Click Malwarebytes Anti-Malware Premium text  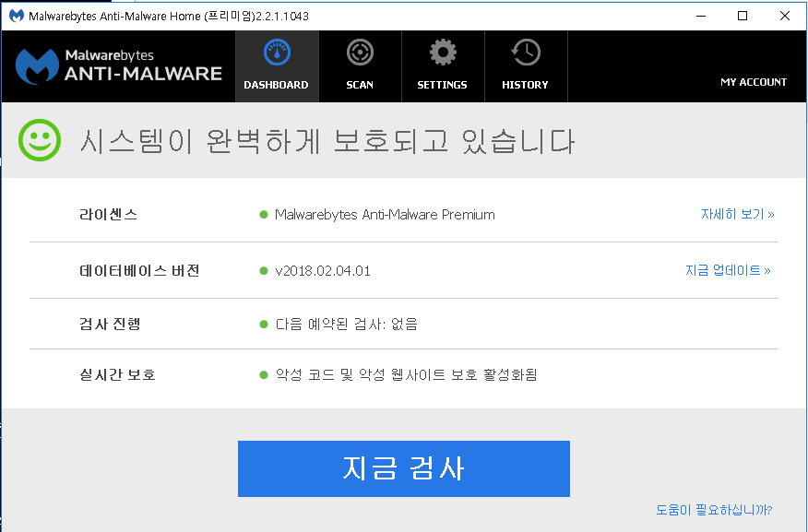click(x=385, y=214)
